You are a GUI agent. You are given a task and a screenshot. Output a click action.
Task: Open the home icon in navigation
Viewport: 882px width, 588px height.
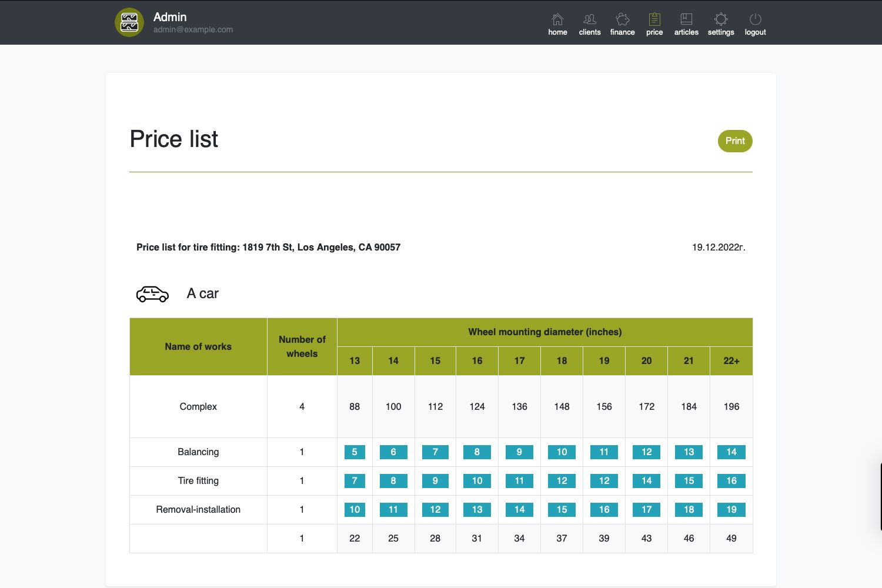point(557,20)
